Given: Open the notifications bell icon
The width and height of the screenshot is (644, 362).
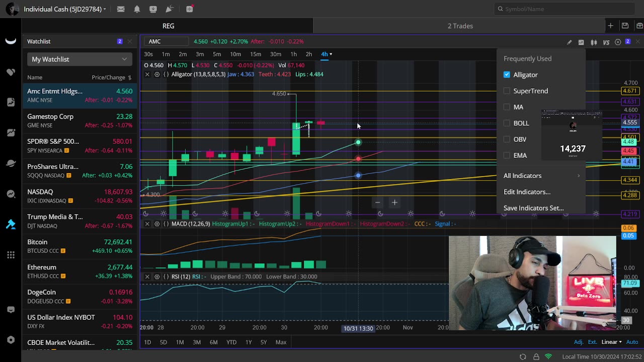Looking at the screenshot, I should 137,9.
